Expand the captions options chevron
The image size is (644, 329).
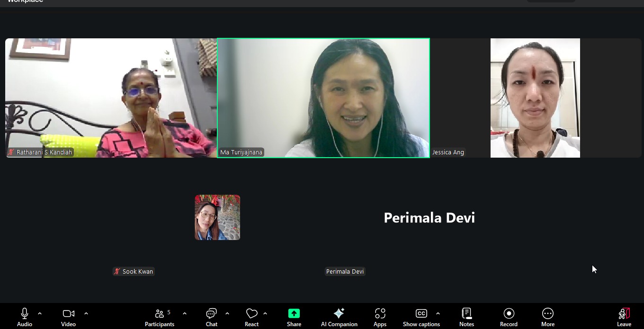[x=438, y=313]
